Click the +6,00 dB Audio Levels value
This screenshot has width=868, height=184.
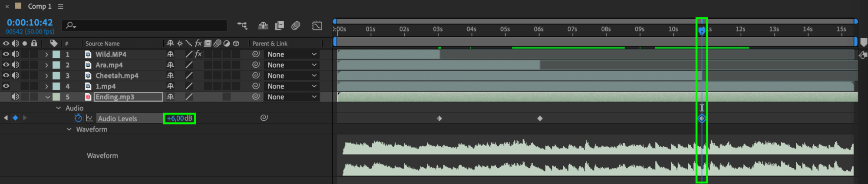coord(179,118)
